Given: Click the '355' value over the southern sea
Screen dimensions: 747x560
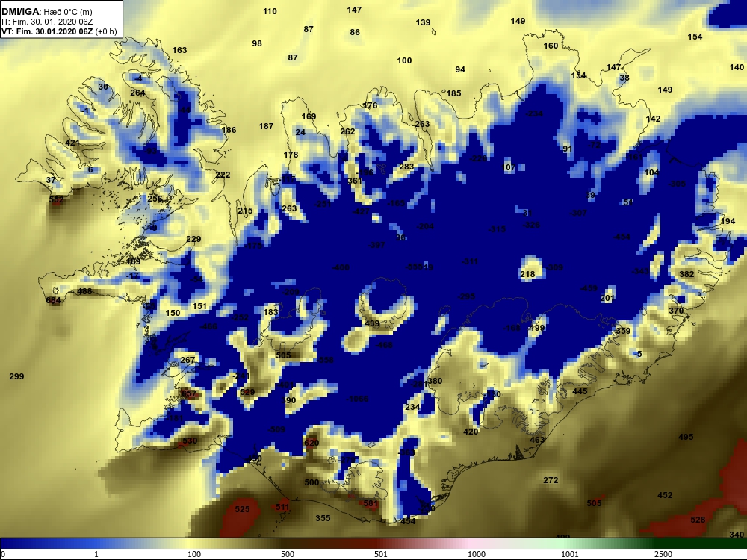Looking at the screenshot, I should click(323, 518).
